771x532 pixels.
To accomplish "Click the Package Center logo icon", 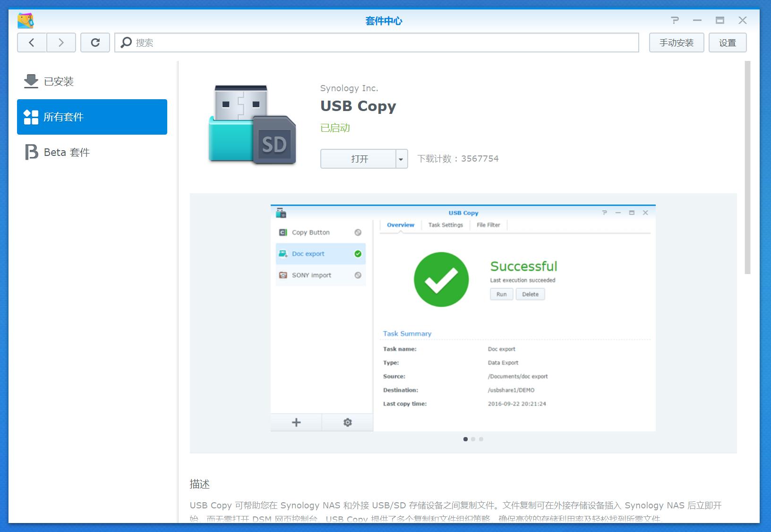I will (25, 21).
